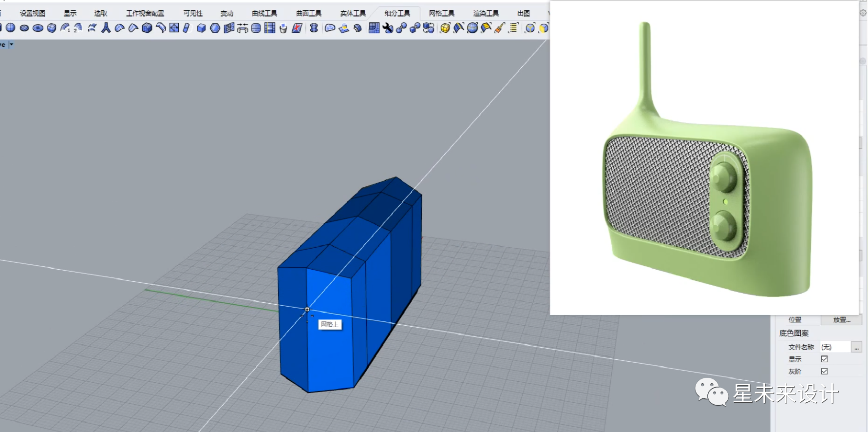Click the trash bin delete-faces icon
This screenshot has width=868, height=432.
(x=283, y=28)
